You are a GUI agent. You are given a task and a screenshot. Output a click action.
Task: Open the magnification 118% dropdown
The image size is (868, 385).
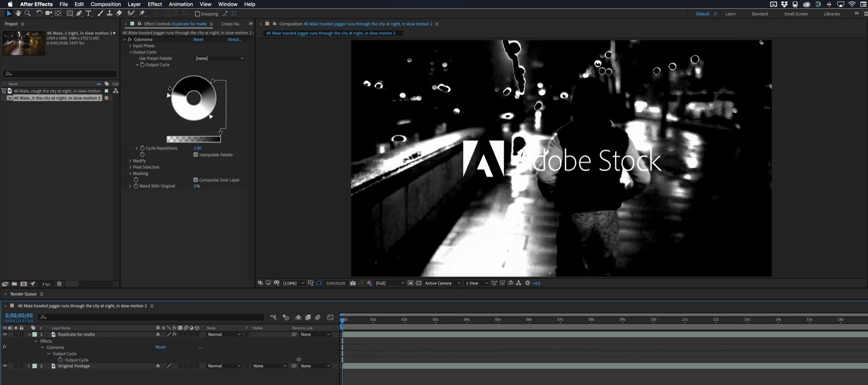tap(294, 283)
